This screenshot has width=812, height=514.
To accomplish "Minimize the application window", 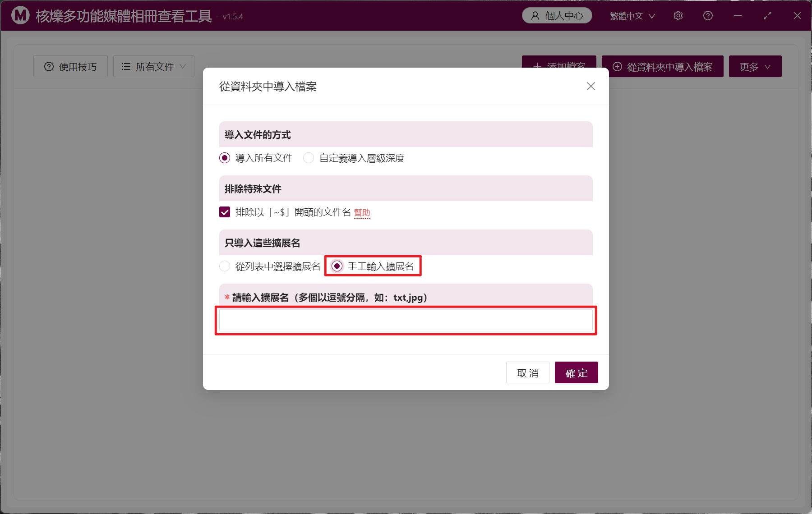I will 738,16.
